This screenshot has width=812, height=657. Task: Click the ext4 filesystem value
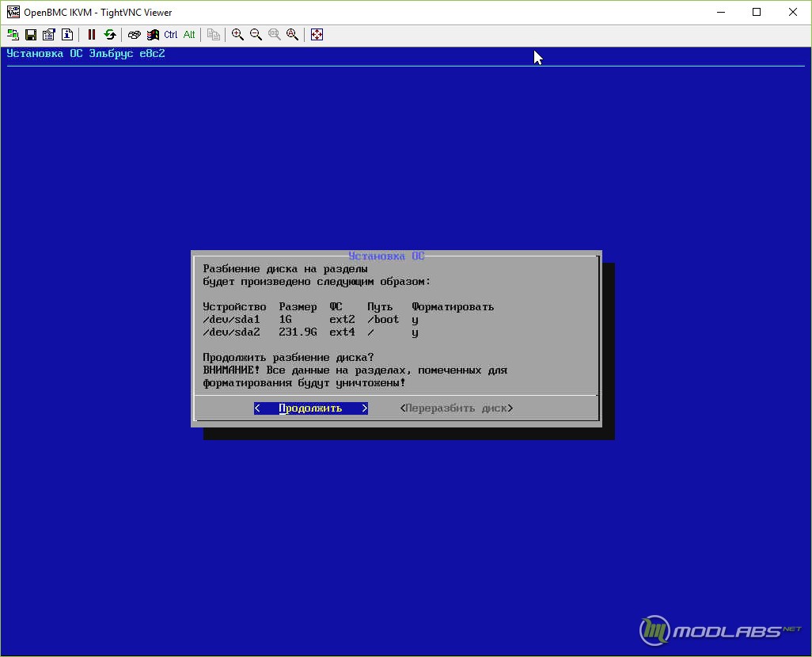[x=343, y=332]
